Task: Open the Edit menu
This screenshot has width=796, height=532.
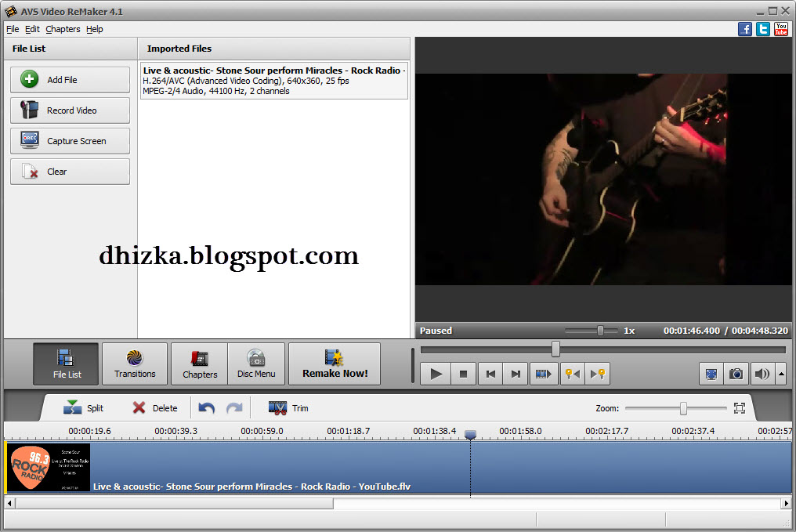Action: [x=32, y=29]
